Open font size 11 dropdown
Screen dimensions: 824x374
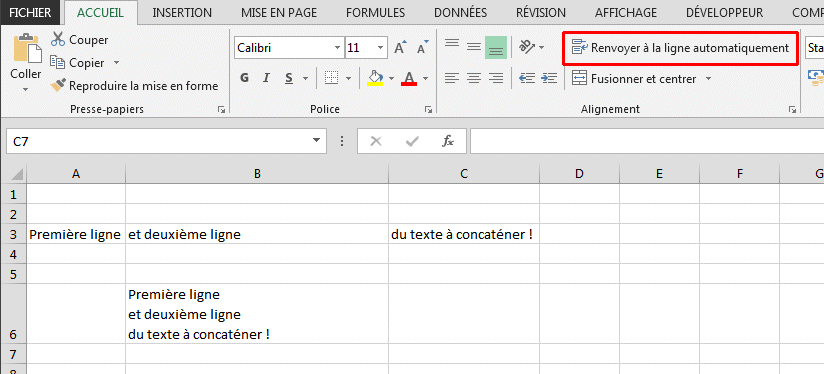[x=380, y=48]
